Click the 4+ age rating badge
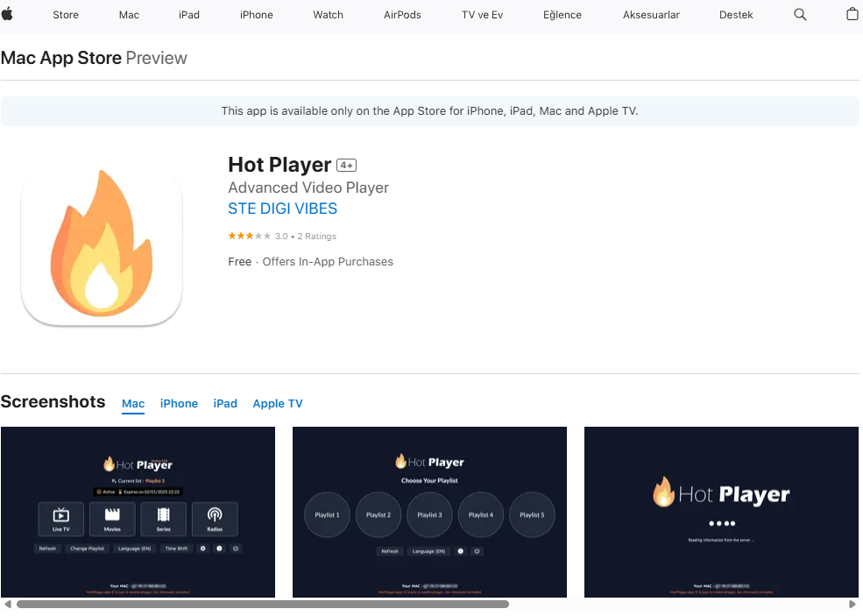863x616 pixels. pos(347,165)
